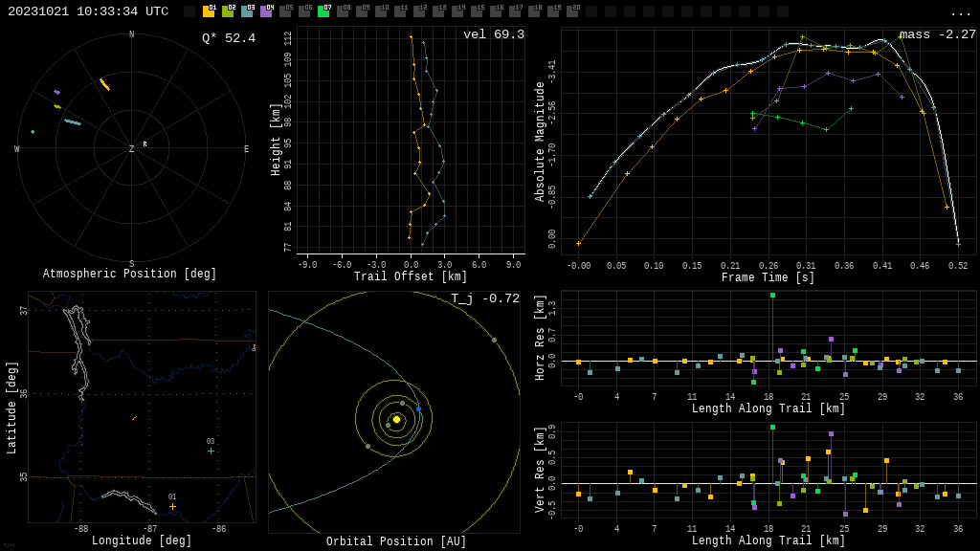
Task: Click the zenith Z marker in sky plot
Action: 132,149
